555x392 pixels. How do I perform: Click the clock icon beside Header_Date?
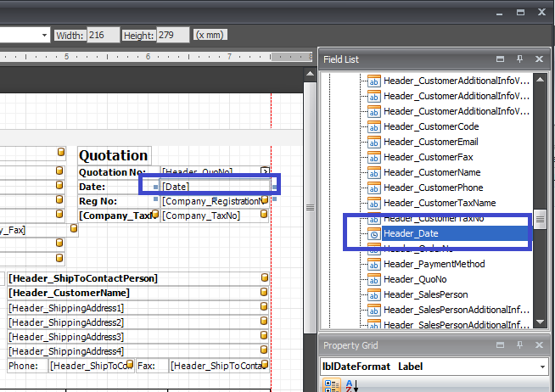tap(373, 233)
